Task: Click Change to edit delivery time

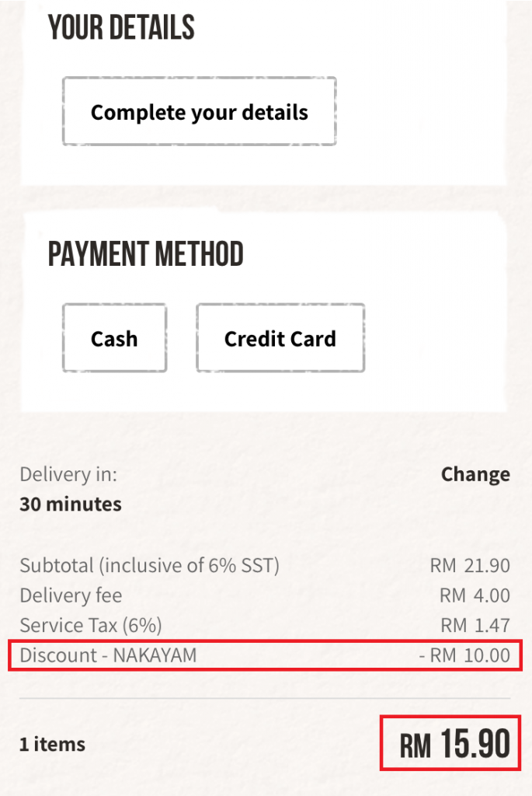Action: point(475,474)
